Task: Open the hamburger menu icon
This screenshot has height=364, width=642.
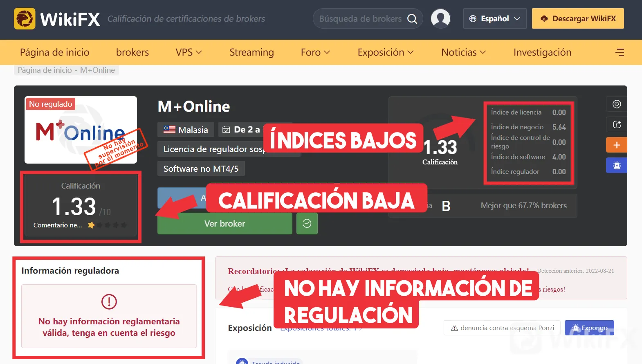Action: [x=620, y=52]
